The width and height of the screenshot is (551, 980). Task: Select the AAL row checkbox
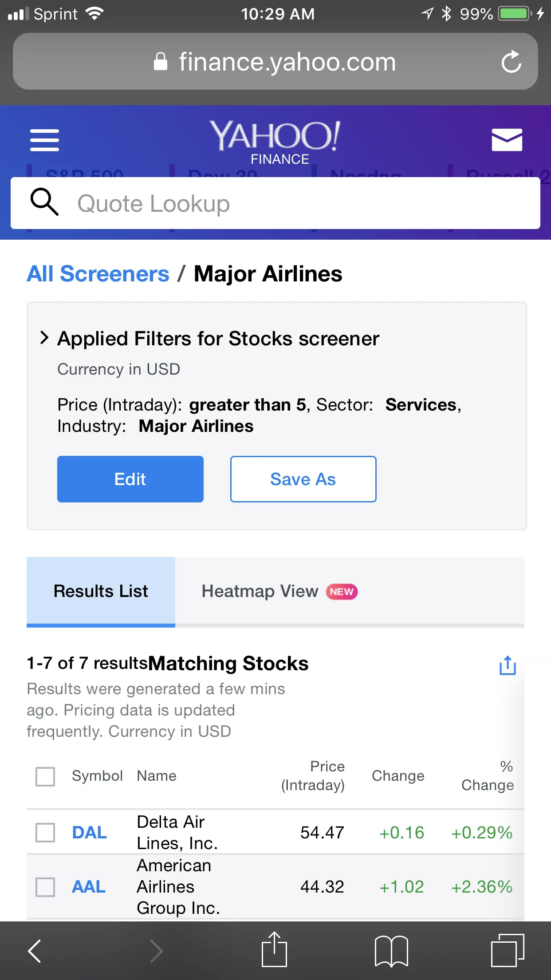45,887
